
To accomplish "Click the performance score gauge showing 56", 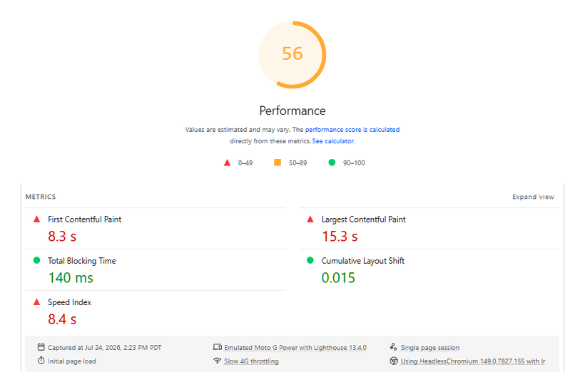I will (292, 55).
